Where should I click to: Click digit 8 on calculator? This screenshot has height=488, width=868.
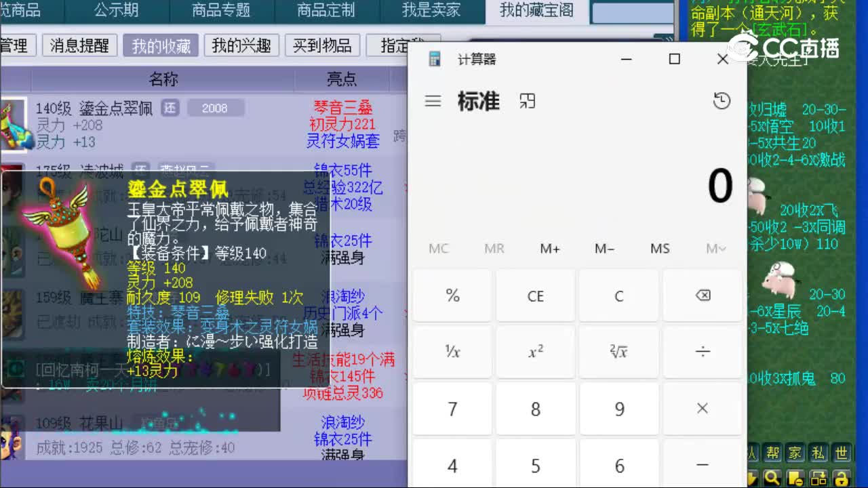coord(536,409)
